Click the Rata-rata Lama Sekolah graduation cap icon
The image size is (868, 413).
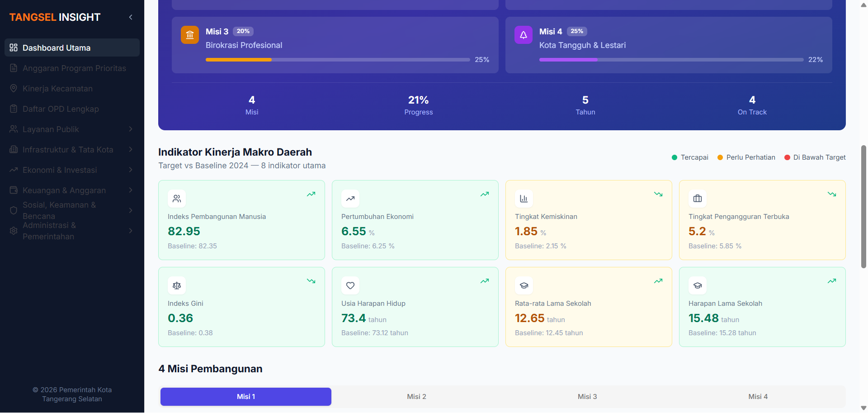(524, 285)
